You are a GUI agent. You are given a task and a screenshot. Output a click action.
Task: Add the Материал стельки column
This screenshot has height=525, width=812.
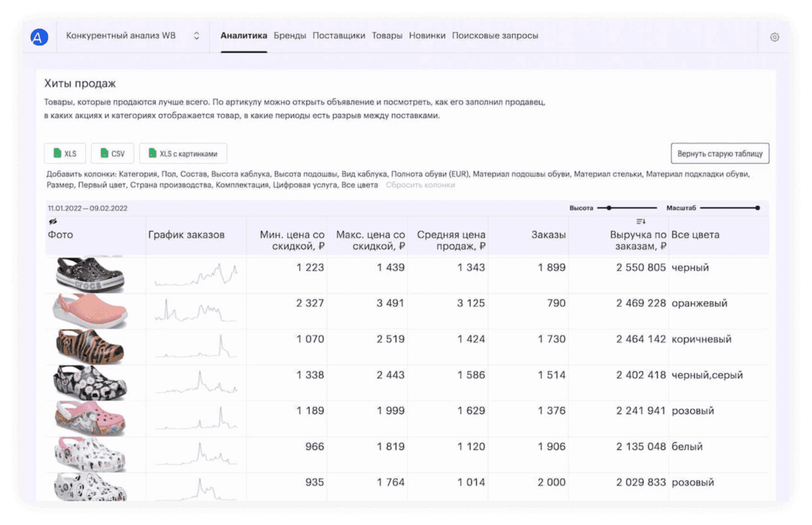tap(608, 174)
